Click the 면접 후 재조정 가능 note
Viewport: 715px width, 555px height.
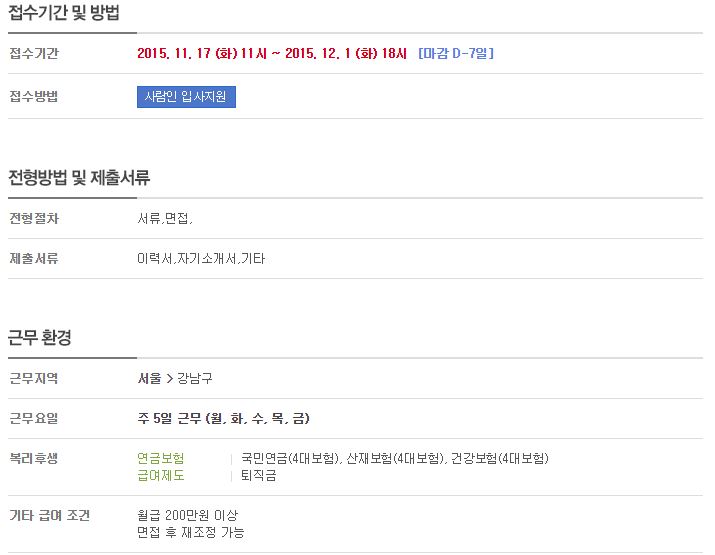(191, 532)
